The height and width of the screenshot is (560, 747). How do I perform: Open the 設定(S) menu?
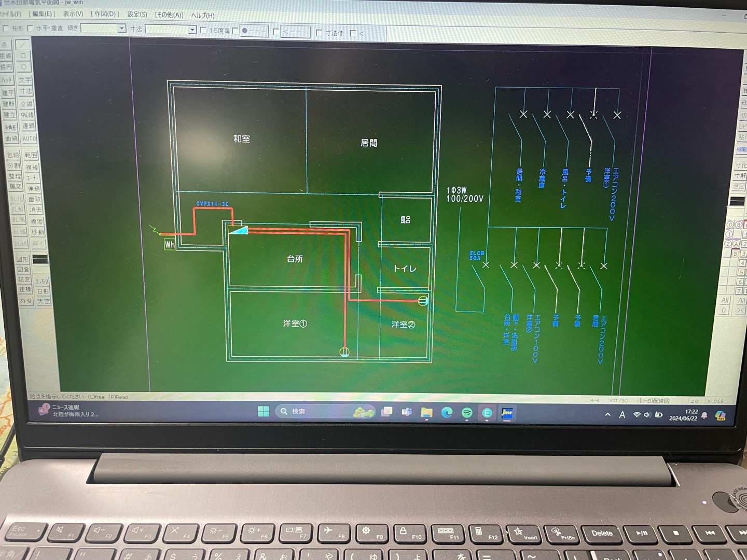137,15
